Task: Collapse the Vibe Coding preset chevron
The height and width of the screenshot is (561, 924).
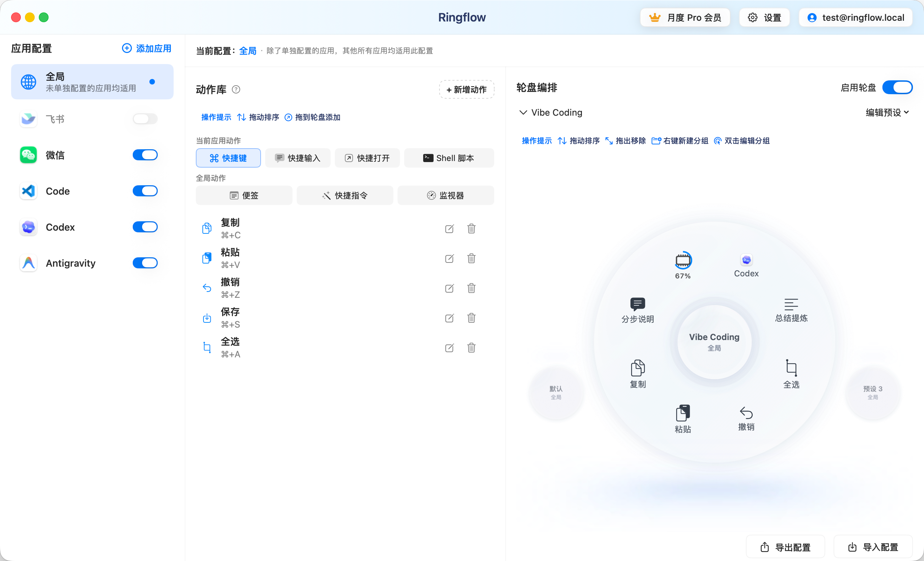Action: pyautogui.click(x=523, y=113)
